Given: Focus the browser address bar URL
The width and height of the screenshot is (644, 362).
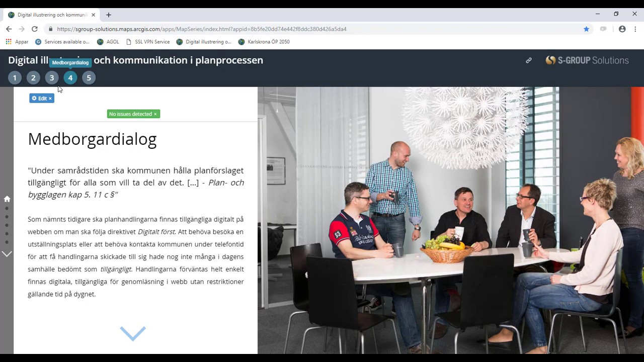Looking at the screenshot, I should click(x=202, y=29).
